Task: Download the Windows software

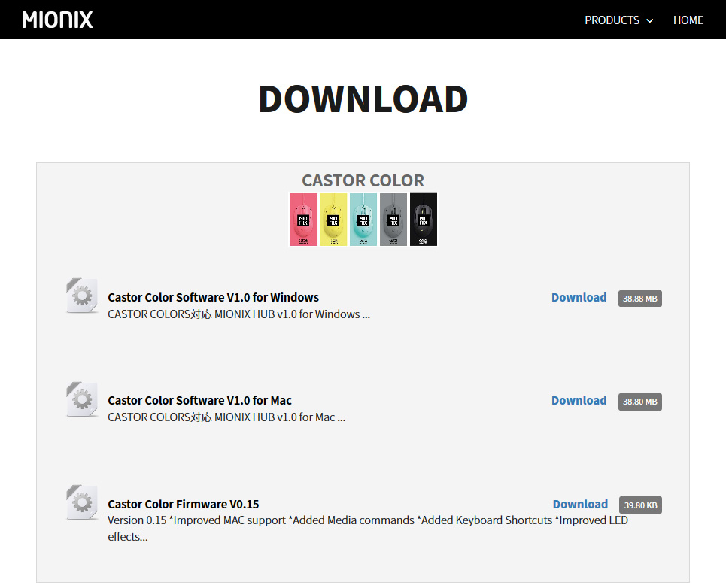Action: click(x=579, y=298)
